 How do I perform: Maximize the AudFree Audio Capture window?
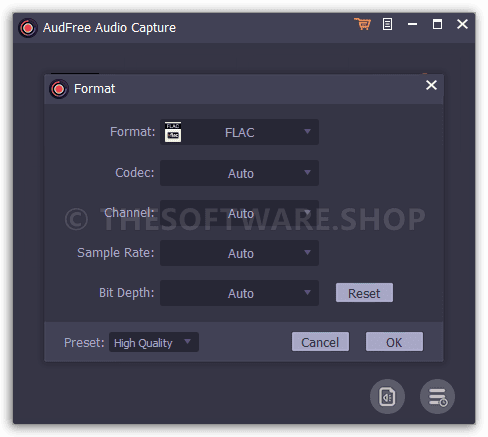[x=437, y=24]
